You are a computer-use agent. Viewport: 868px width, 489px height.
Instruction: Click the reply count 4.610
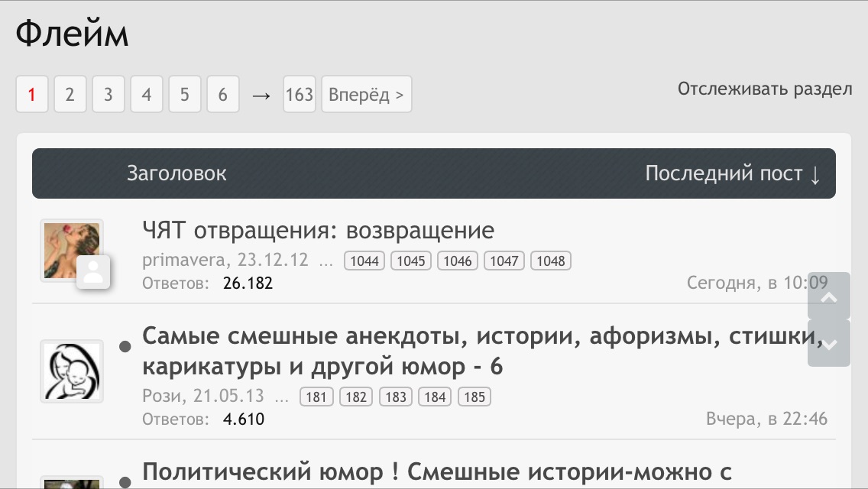point(244,419)
